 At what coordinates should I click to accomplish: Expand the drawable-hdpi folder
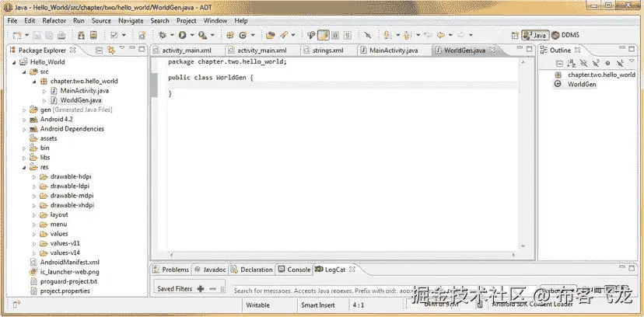[x=34, y=176]
